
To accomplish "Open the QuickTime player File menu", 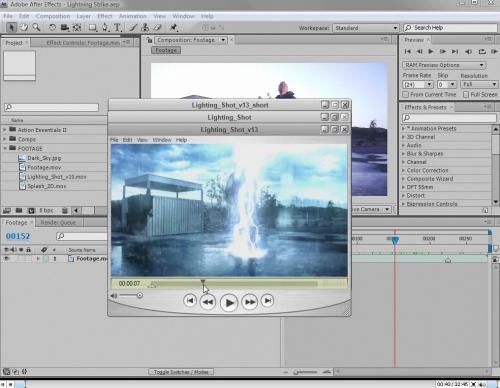I will [114, 140].
